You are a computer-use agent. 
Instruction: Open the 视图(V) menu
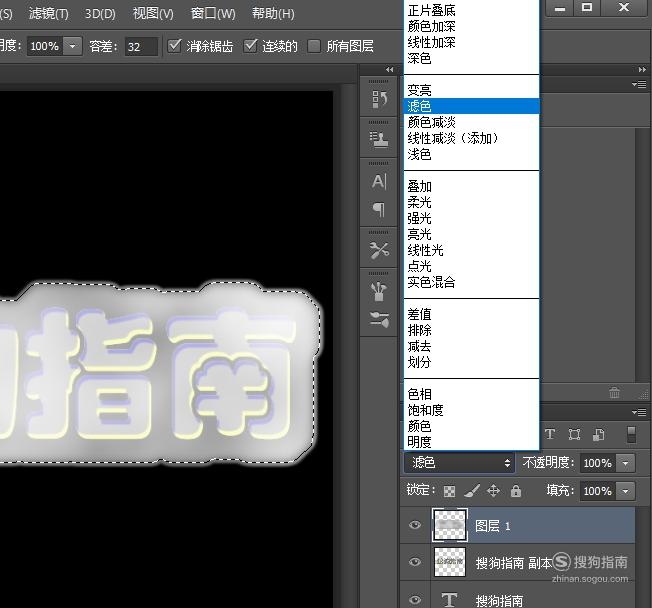153,14
